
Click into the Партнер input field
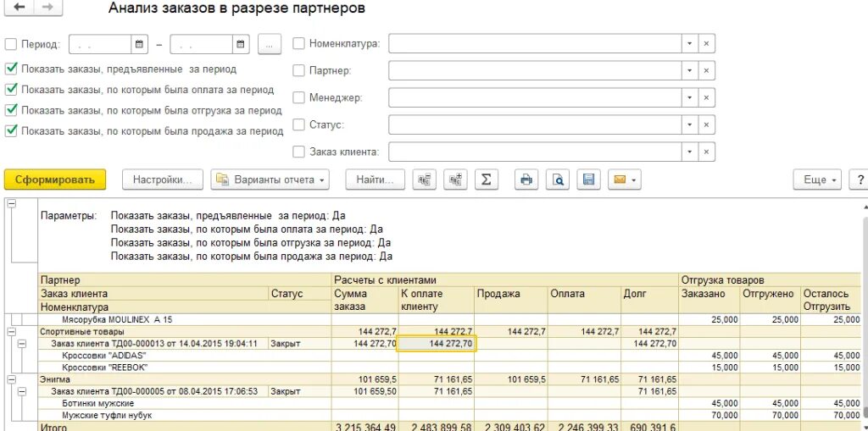click(535, 71)
